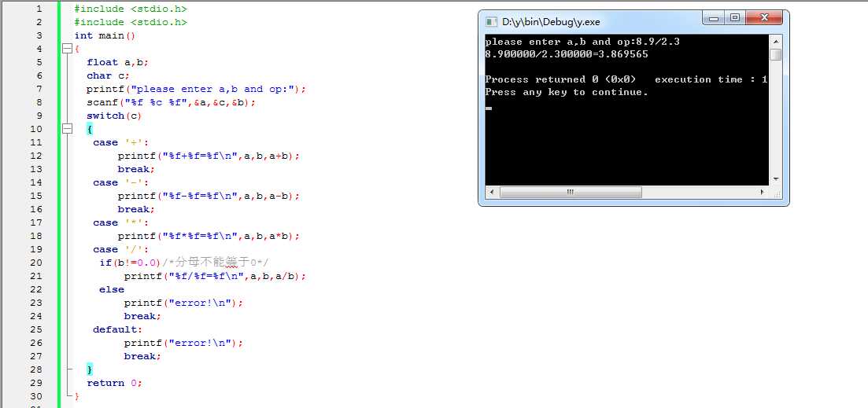868x408 pixels.
Task: Click line number 1 in the gutter
Action: click(39, 9)
